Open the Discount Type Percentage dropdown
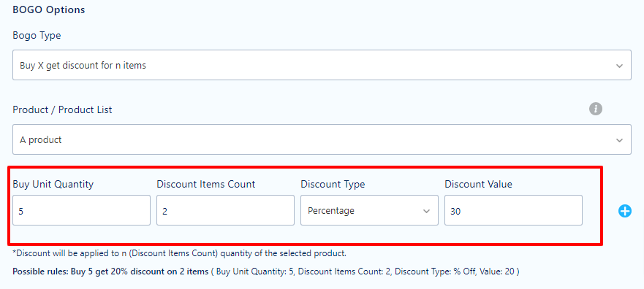644x289 pixels. pos(369,210)
